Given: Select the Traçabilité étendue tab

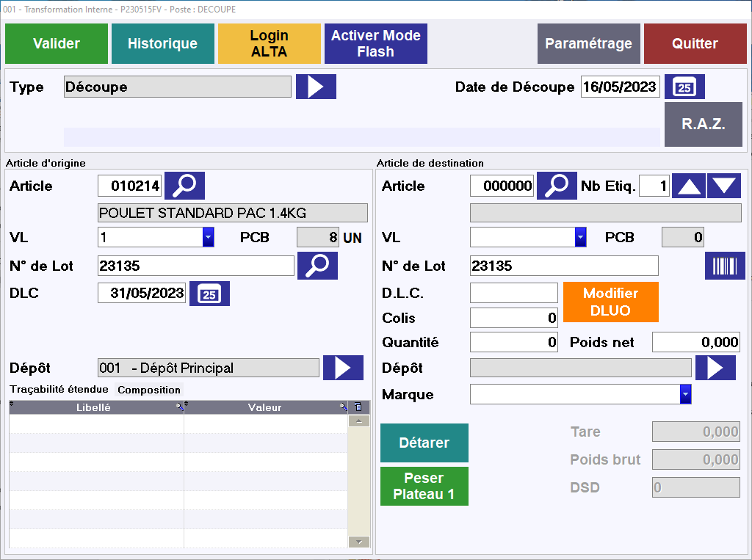Looking at the screenshot, I should tap(59, 390).
